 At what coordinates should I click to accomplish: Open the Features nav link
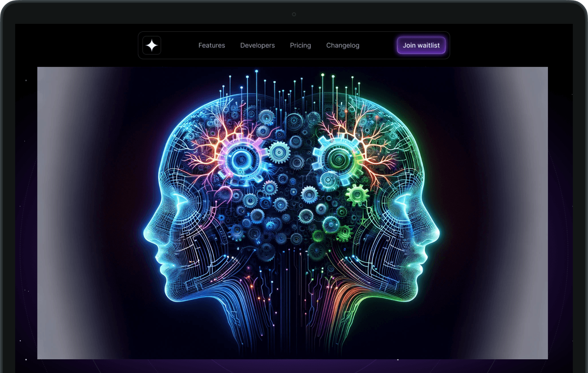click(x=212, y=46)
